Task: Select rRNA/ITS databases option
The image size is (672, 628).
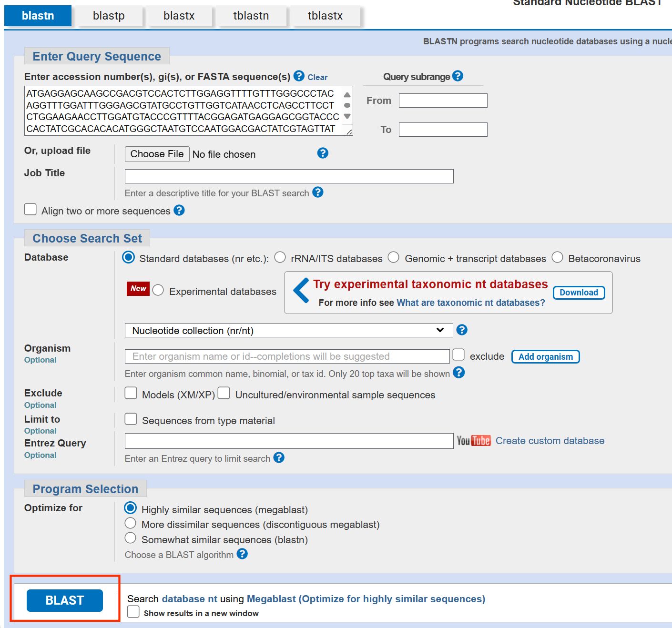Action: pyautogui.click(x=280, y=257)
